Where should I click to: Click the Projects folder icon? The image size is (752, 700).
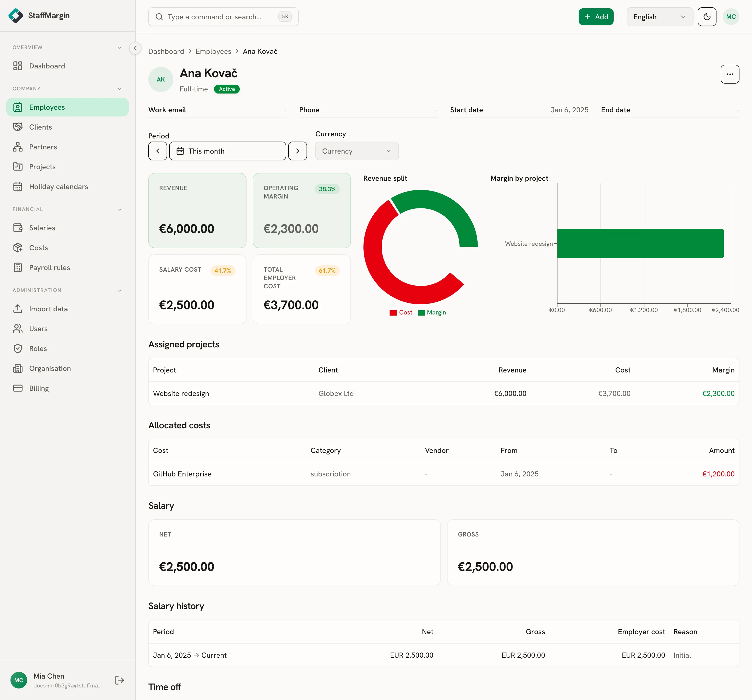tap(18, 166)
